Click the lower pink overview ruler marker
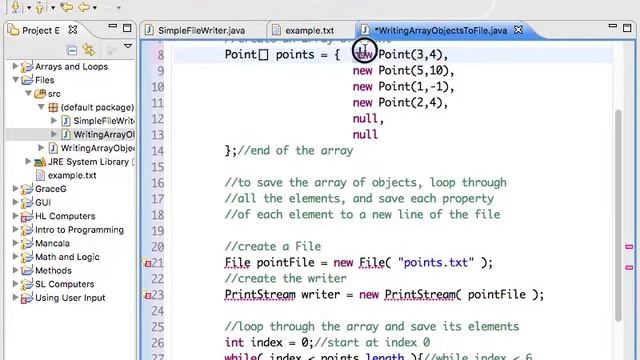The height and width of the screenshot is (360, 640). coord(629,267)
